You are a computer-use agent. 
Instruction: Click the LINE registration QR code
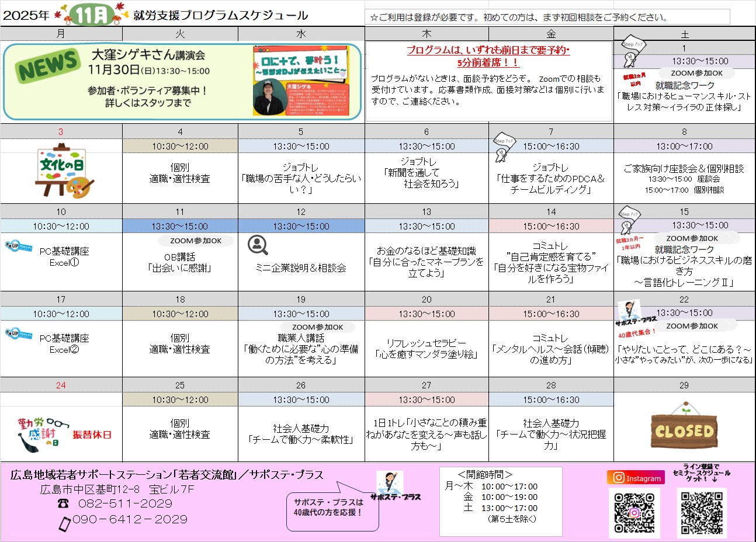tap(701, 512)
